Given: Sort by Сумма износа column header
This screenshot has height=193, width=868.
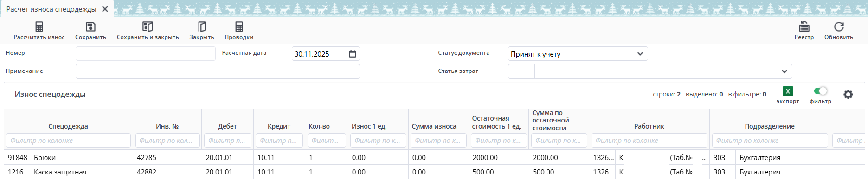Looking at the screenshot, I should 434,126.
